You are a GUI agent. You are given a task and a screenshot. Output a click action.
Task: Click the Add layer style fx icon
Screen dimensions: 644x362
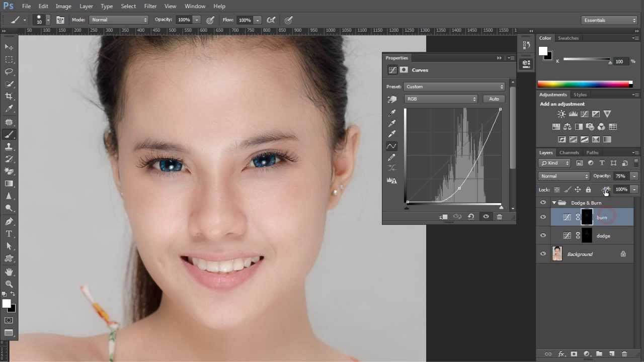point(561,354)
